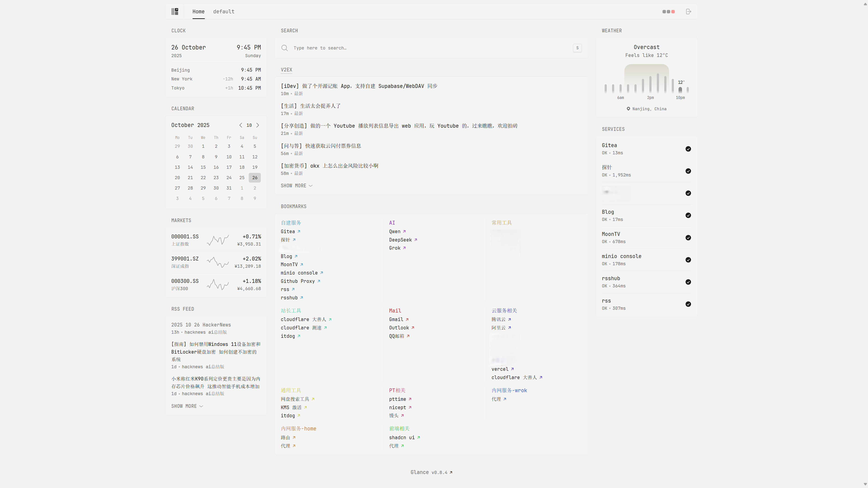Select October 26 in calendar
This screenshot has height=488, width=868.
click(x=254, y=178)
